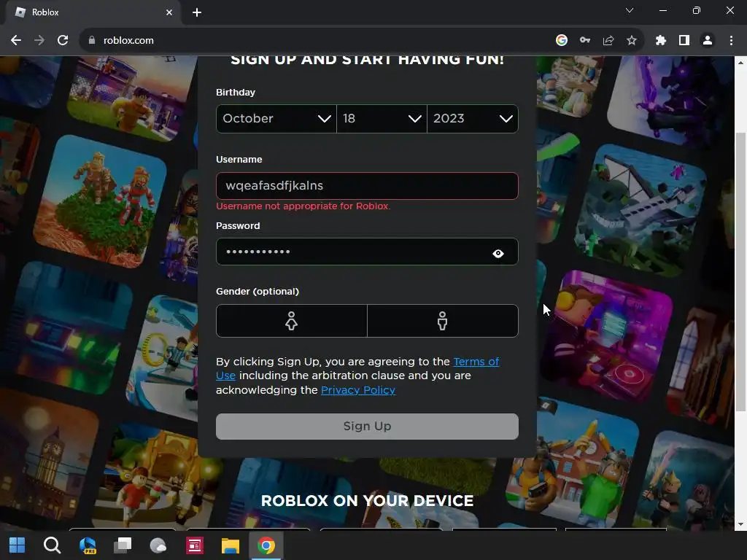The image size is (747, 560).
Task: Click the Chrome taskbar icon
Action: click(266, 545)
